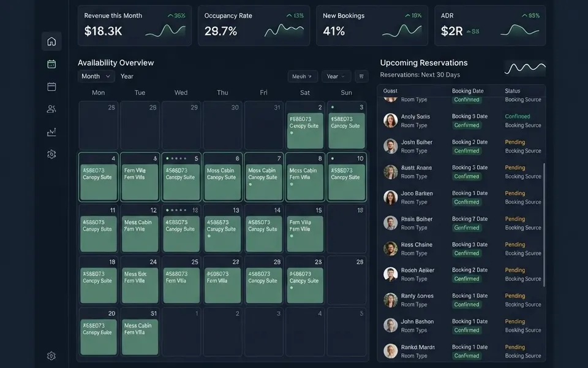
Task: Click Anoly Sorlis's avatar photo
Action: pos(390,121)
